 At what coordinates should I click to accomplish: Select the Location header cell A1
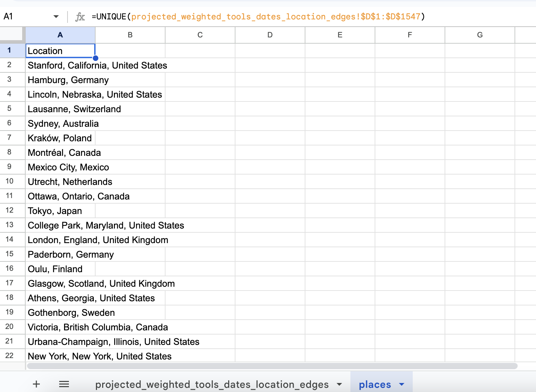click(60, 51)
